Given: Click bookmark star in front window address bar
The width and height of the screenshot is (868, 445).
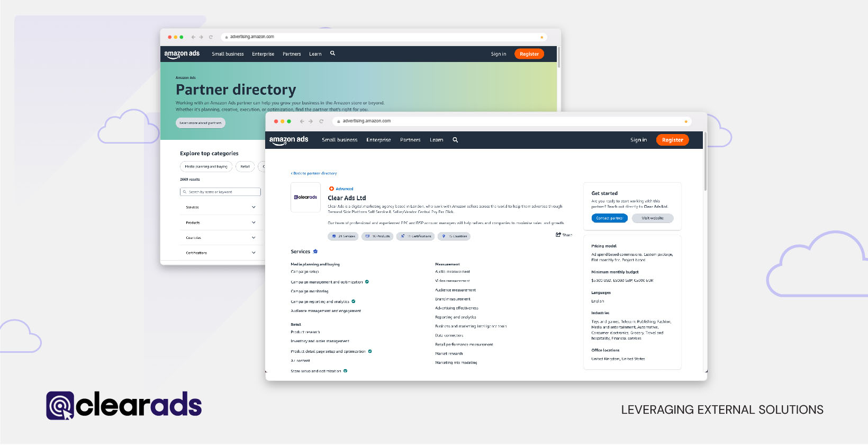Looking at the screenshot, I should [686, 121].
